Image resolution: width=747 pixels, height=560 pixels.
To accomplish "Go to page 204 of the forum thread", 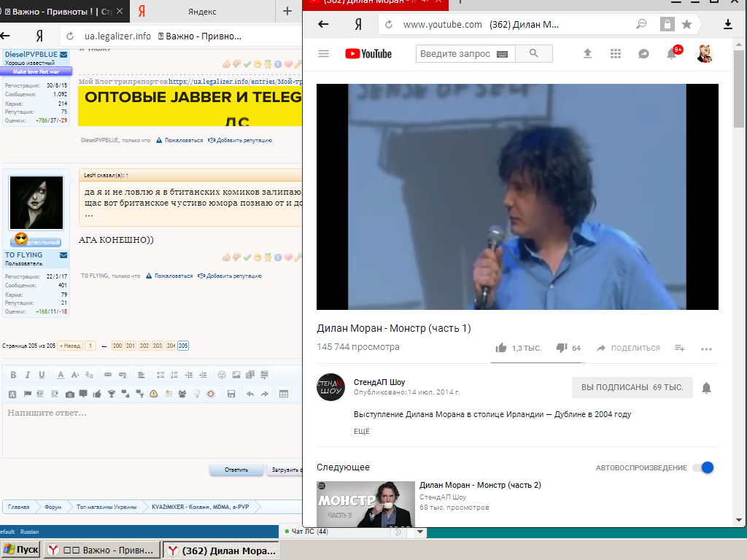I will (x=171, y=346).
